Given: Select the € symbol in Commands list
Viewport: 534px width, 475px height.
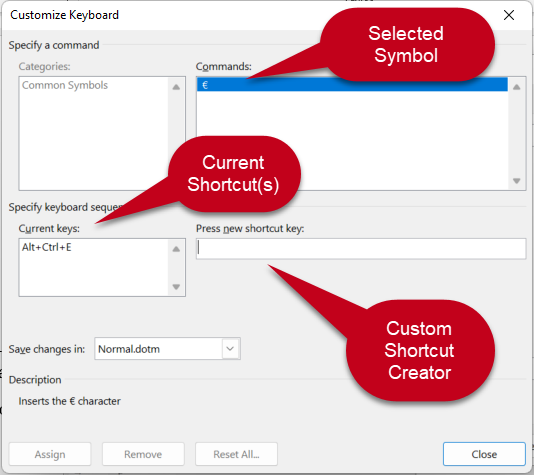Looking at the screenshot, I should (352, 85).
